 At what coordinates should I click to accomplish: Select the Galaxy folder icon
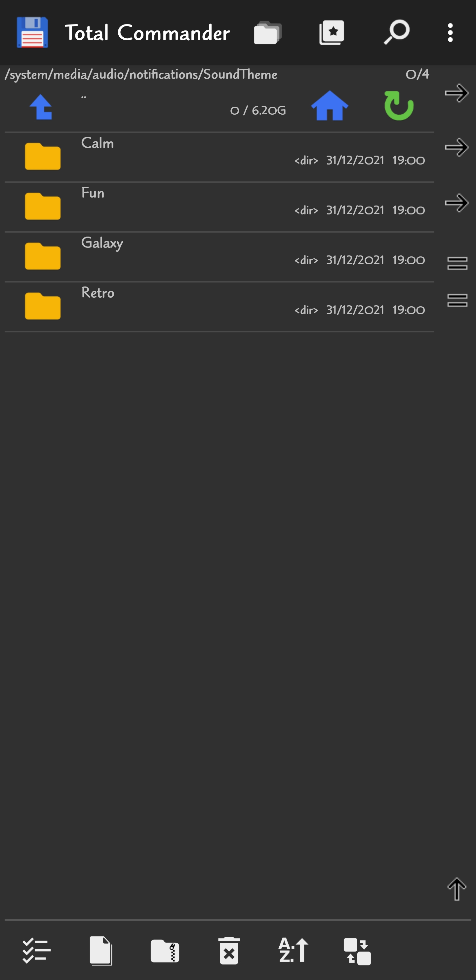(43, 256)
